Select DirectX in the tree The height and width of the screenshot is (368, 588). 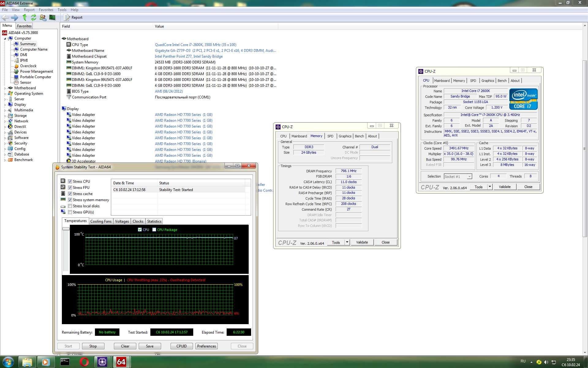[20, 127]
